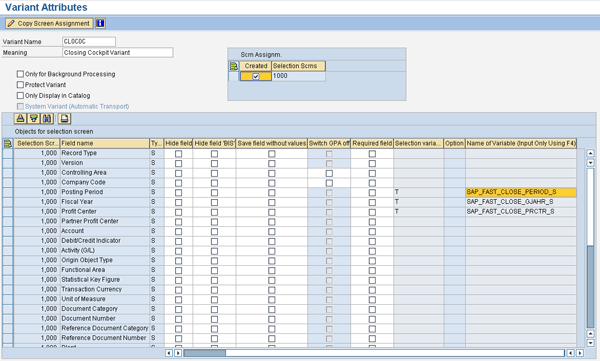Click Save field without values column header
Viewport: 600px width, 361px height.
[x=272, y=143]
